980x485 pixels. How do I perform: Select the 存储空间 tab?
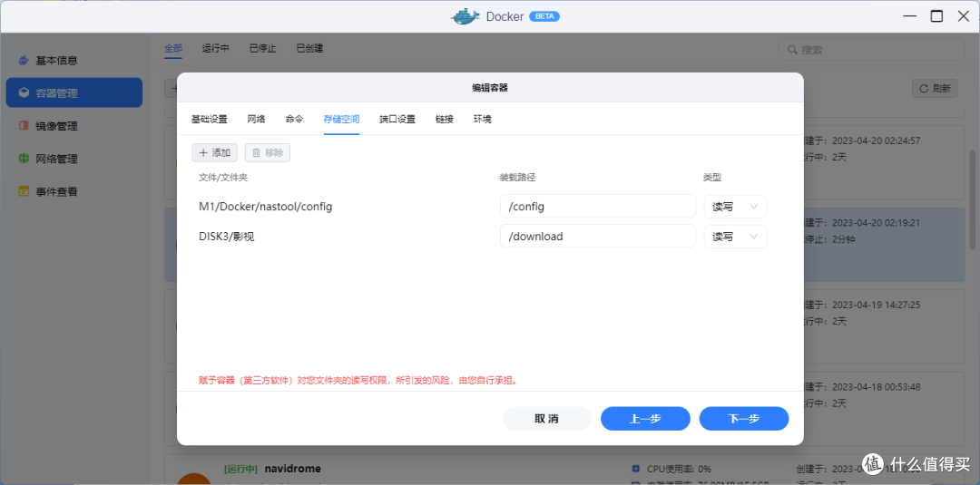point(341,120)
